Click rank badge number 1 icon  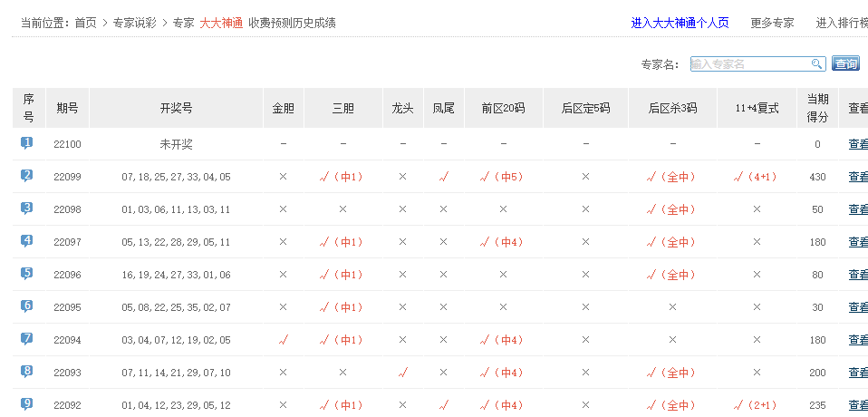[27, 143]
